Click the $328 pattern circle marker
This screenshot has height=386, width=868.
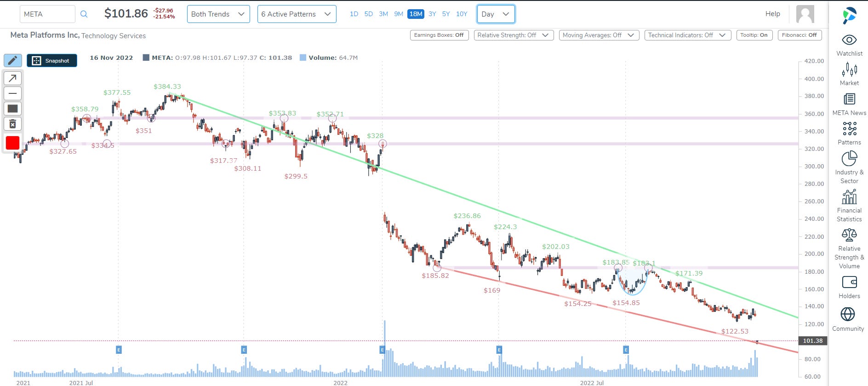coord(383,144)
